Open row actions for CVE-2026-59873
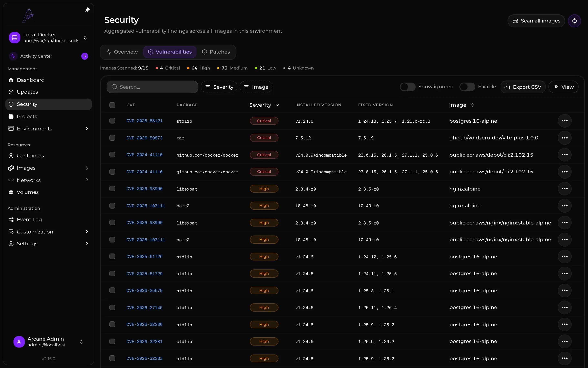The height and width of the screenshot is (368, 588). point(565,138)
